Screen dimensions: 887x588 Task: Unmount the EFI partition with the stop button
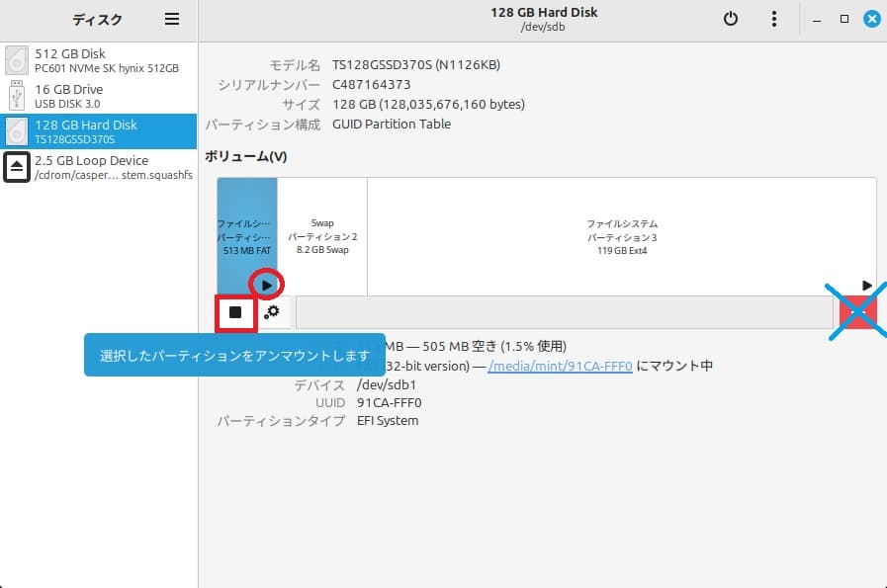(233, 311)
